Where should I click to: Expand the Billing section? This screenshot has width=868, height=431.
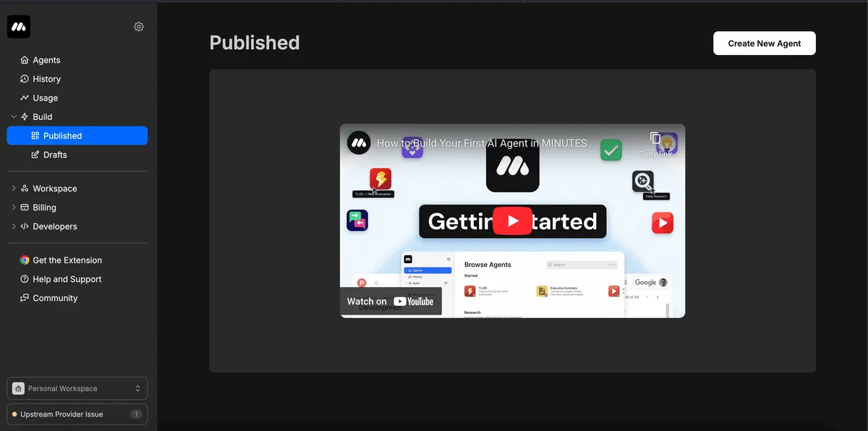14,208
